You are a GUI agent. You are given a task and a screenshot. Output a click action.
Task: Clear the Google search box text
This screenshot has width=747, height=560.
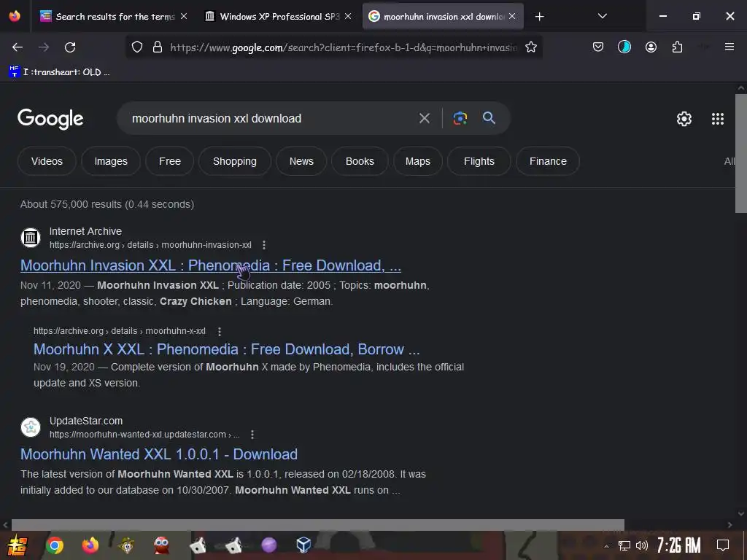click(424, 118)
